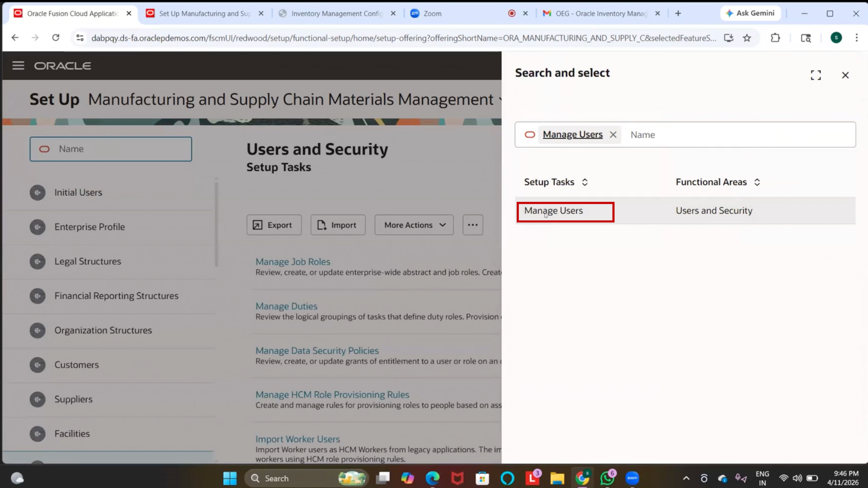868x488 pixels.
Task: Click the icon beside Legal Structures
Action: 38,262
